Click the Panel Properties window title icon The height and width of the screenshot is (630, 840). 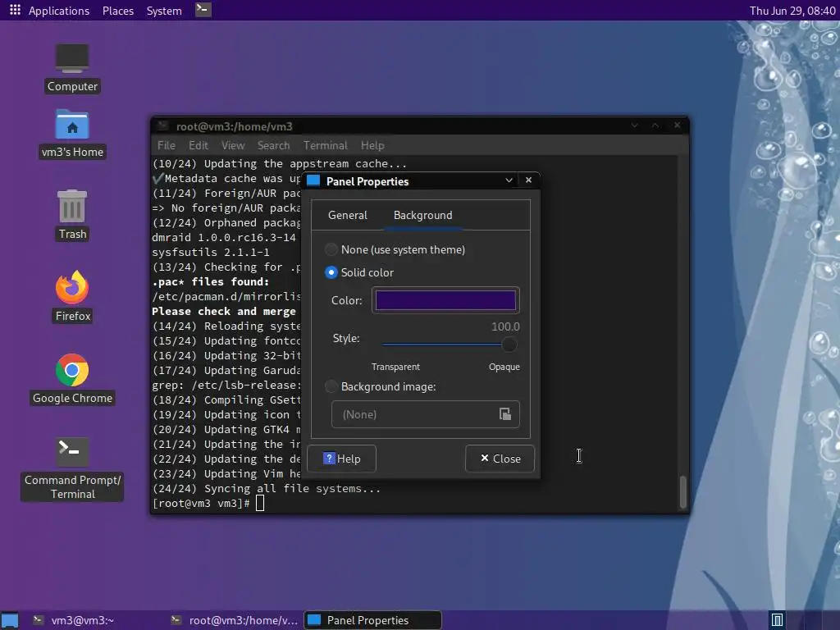tap(314, 180)
